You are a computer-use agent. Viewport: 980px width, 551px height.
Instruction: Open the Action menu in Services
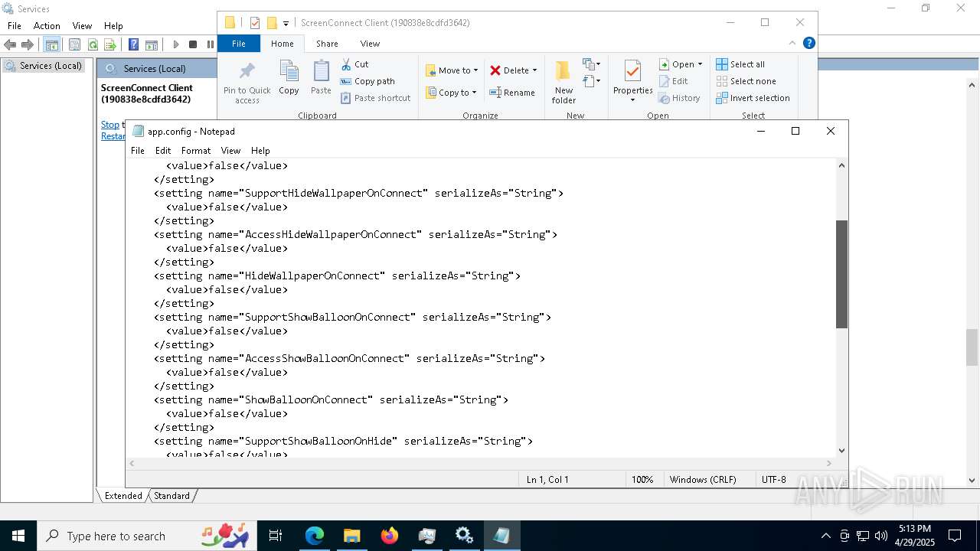pos(47,26)
